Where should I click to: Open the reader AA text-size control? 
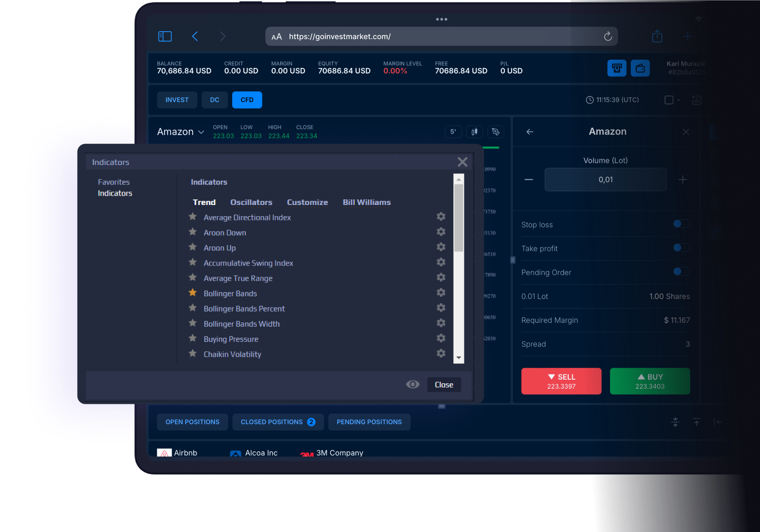pos(276,37)
